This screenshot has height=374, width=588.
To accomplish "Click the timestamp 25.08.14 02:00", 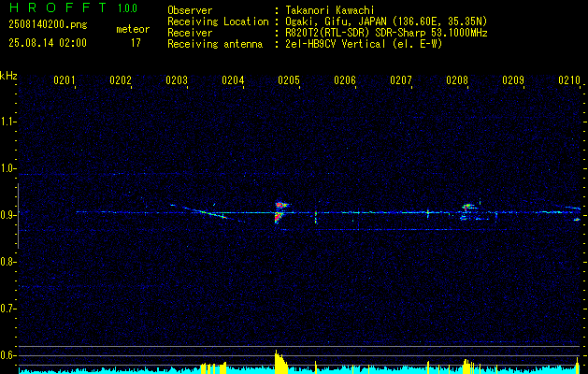I will point(48,43).
